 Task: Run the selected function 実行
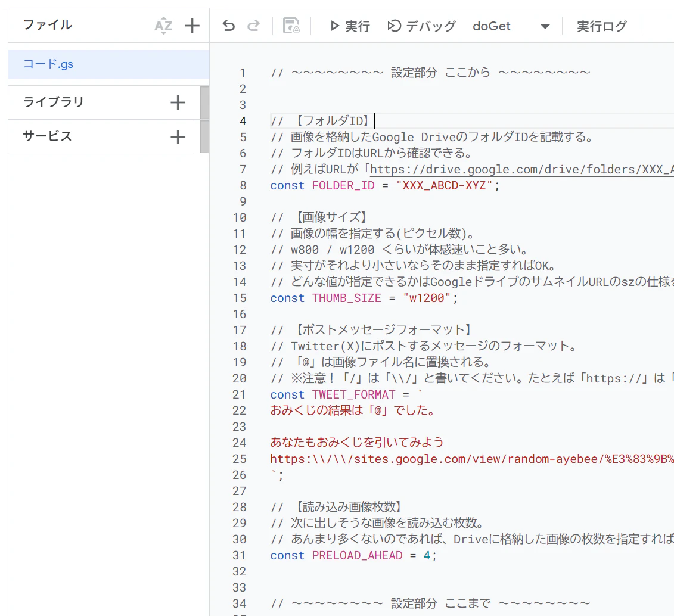(350, 26)
